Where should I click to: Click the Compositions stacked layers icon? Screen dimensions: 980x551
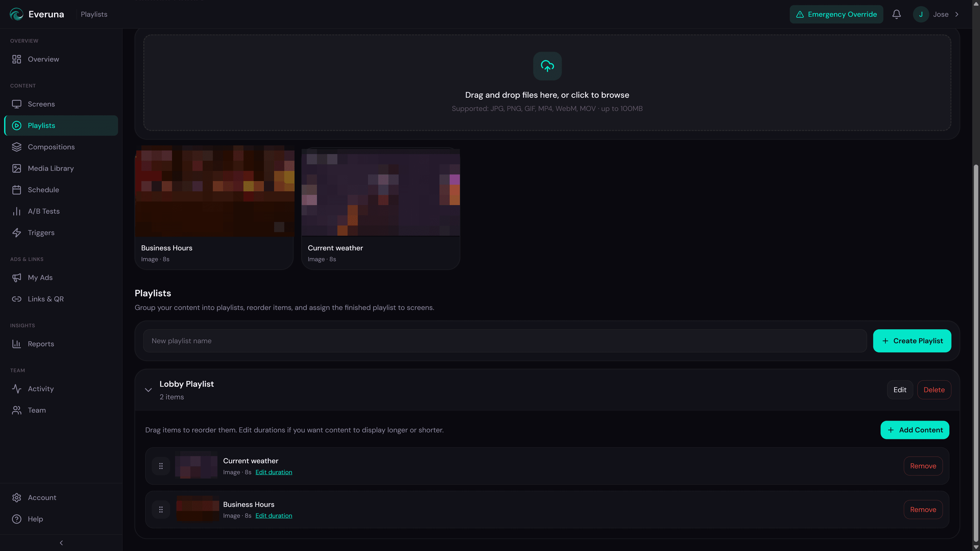17,147
